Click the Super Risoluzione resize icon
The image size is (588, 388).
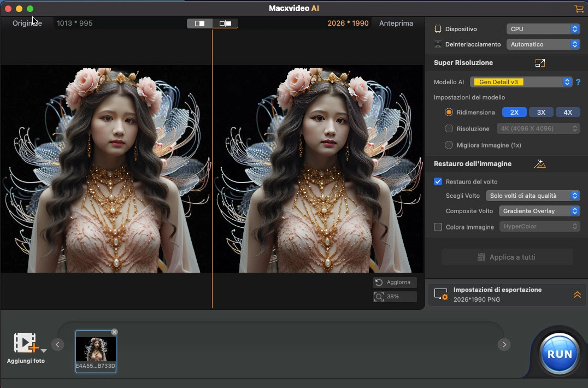540,63
